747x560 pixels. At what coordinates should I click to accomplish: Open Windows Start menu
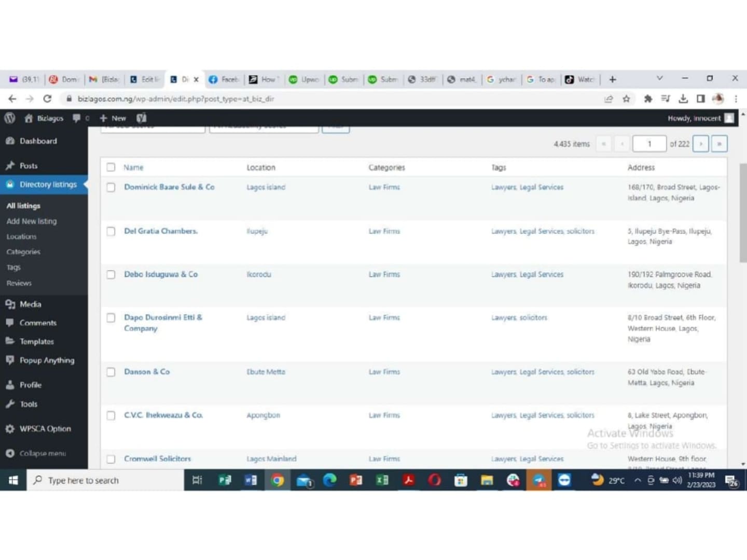coord(13,480)
